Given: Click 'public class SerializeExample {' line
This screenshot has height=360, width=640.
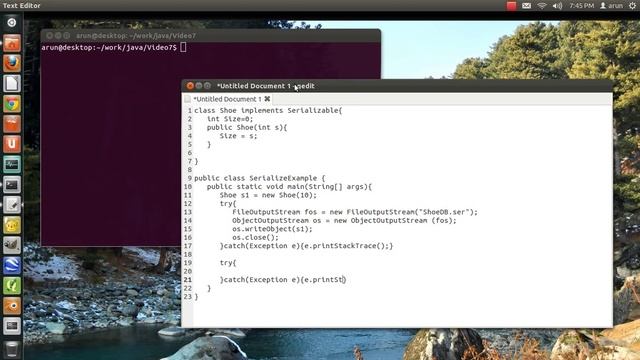Looking at the screenshot, I should [260, 178].
